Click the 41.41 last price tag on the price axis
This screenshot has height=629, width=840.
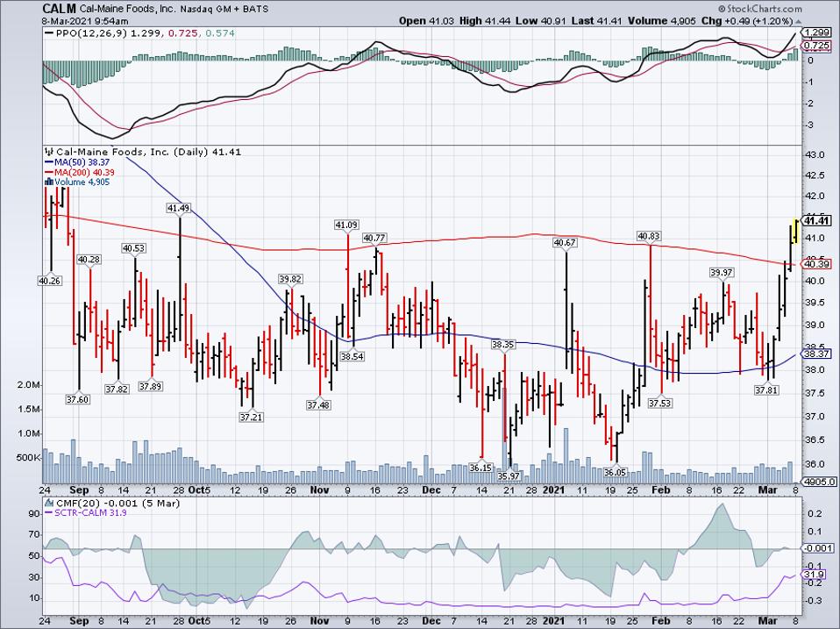(x=817, y=221)
